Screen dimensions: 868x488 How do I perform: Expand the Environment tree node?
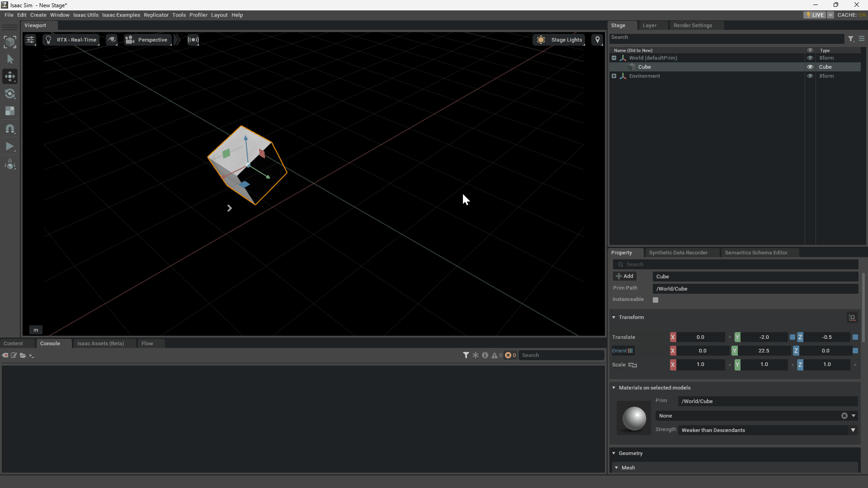614,76
